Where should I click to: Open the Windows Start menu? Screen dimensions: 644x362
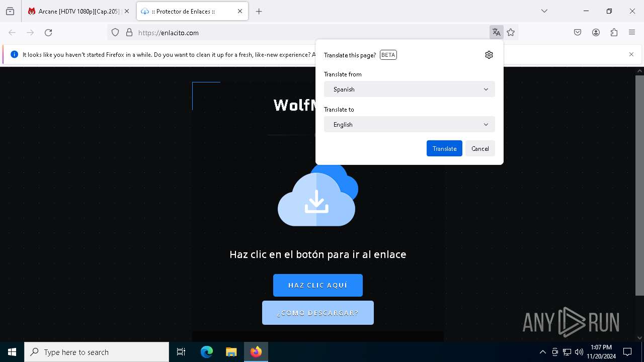tap(12, 352)
